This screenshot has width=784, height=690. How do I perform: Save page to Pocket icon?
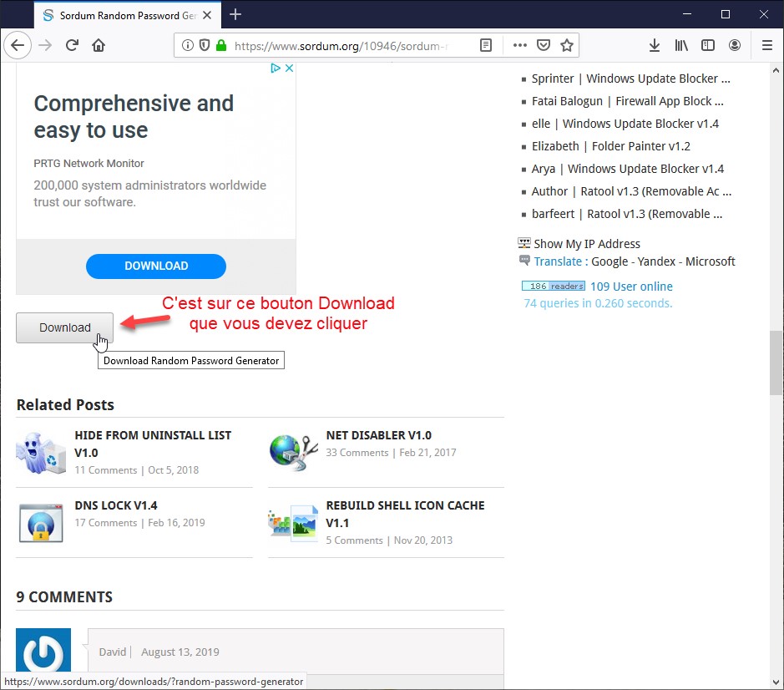544,45
